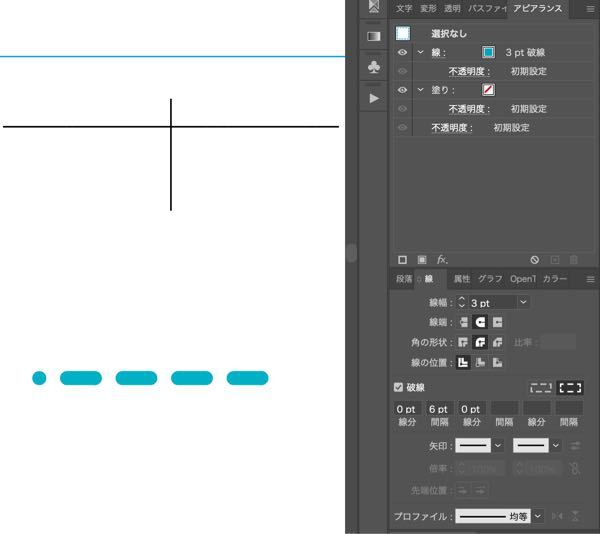Image resolution: width=600 pixels, height=534 pixels.
Task: Select the Round Join corner shape
Action: (x=480, y=342)
